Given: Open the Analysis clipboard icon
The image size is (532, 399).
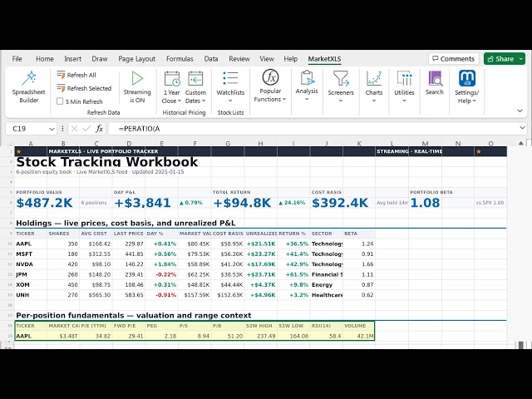Looking at the screenshot, I should 307,77.
